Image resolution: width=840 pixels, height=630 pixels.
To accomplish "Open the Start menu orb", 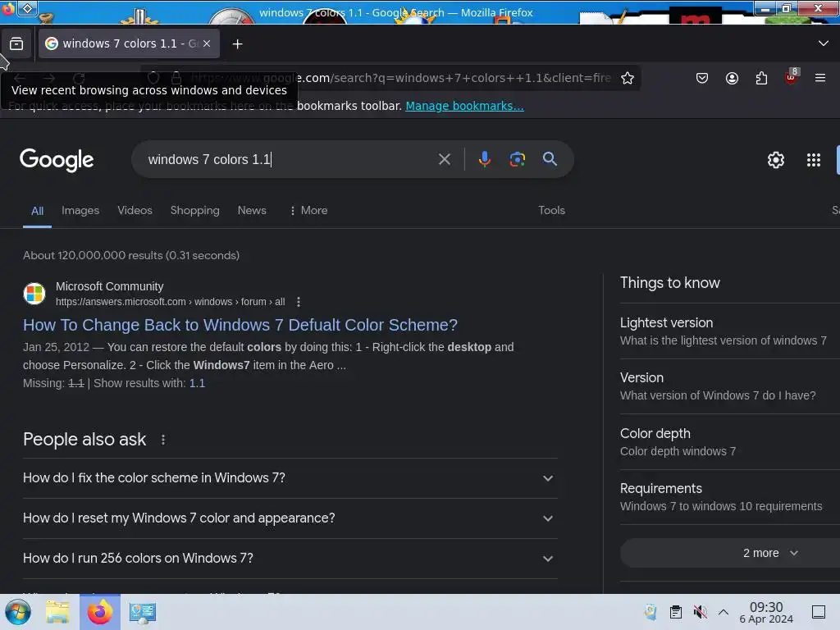I will tap(18, 612).
